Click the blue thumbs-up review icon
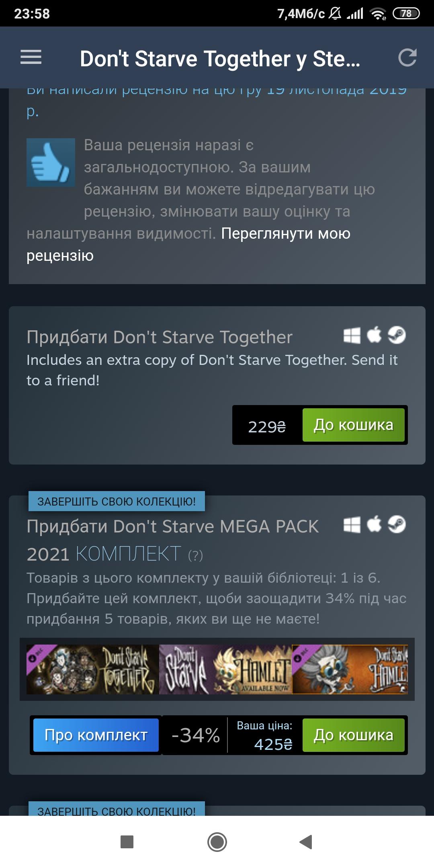 pos(51,162)
